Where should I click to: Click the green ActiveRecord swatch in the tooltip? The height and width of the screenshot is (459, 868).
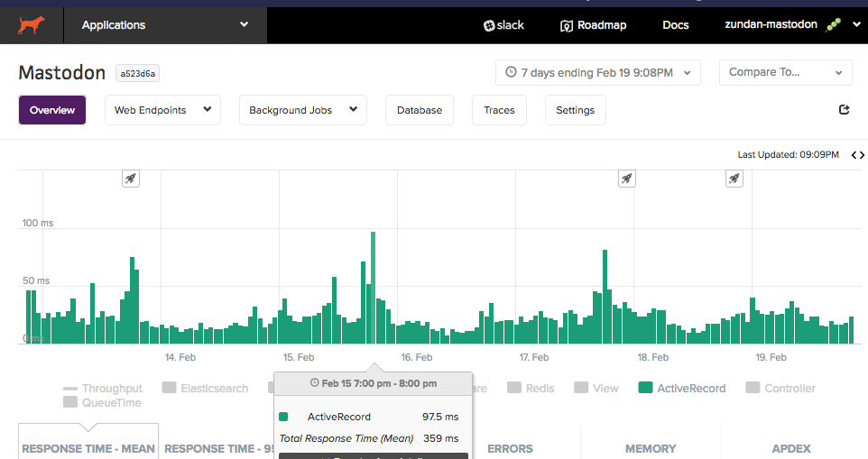pos(283,417)
